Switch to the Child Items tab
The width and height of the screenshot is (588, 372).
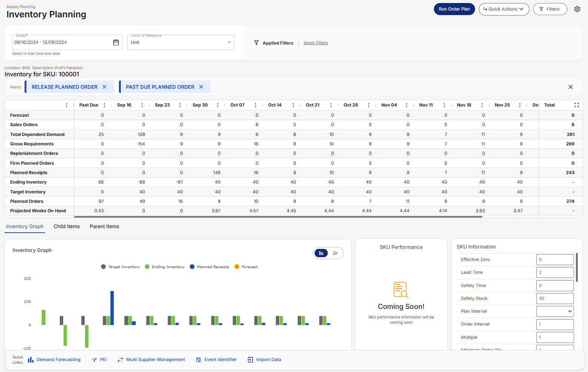(66, 226)
